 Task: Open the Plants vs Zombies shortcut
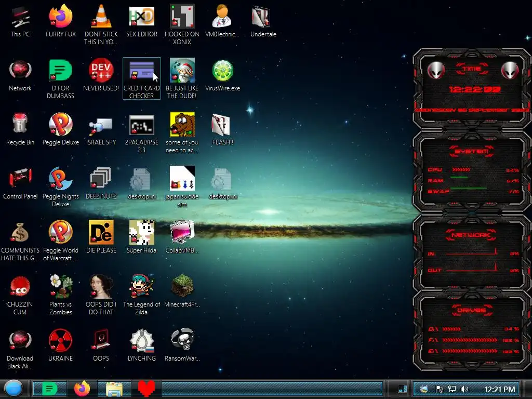[60, 295]
